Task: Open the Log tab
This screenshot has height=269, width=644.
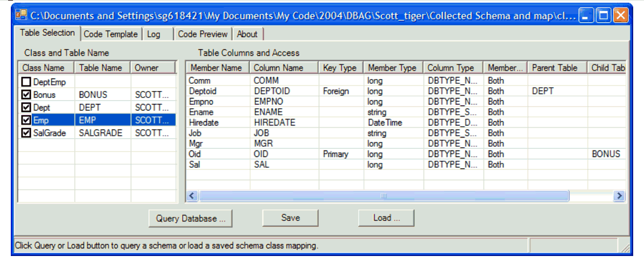Action: [x=153, y=34]
